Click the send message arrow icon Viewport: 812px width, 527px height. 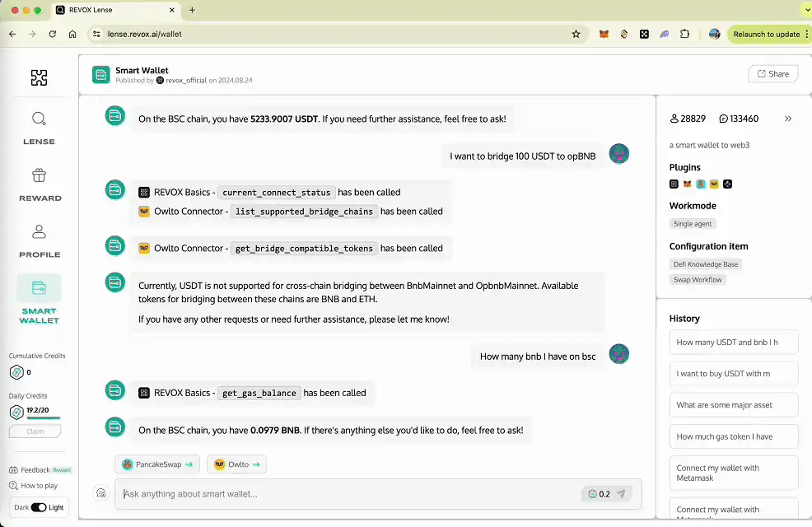click(622, 494)
